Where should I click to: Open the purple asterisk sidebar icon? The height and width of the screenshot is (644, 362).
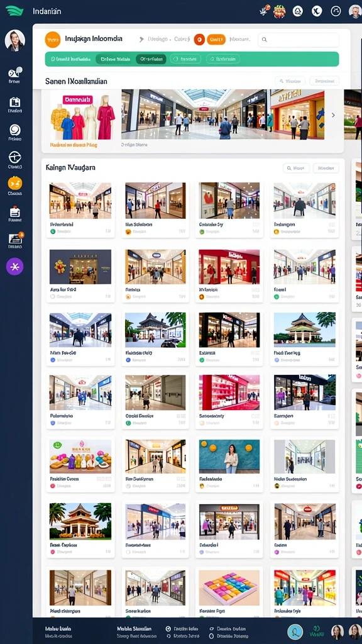click(x=15, y=267)
